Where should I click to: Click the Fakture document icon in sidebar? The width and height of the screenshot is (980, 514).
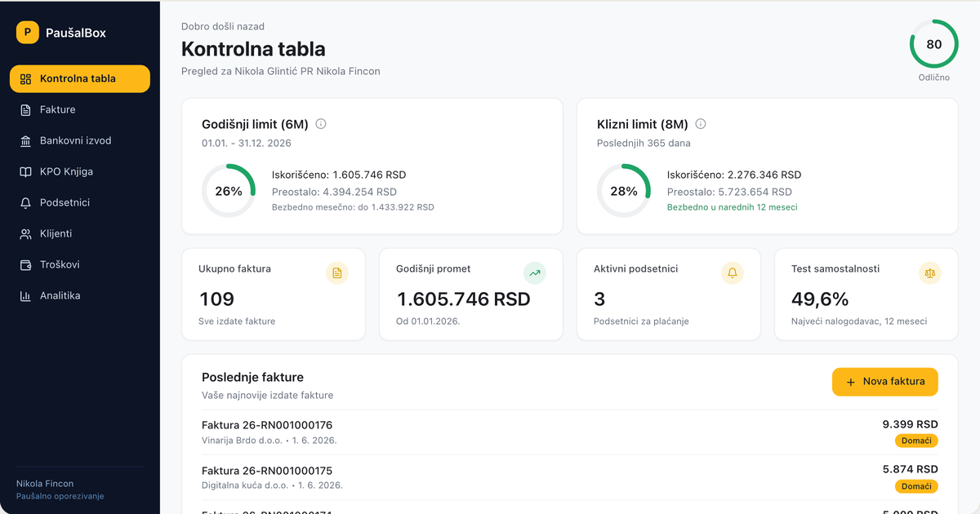[x=25, y=110]
